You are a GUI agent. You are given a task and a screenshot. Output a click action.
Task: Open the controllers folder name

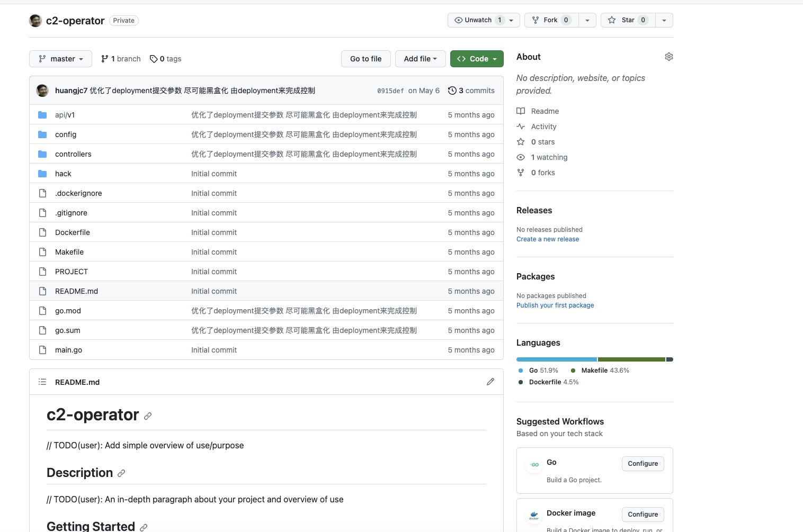pos(73,154)
